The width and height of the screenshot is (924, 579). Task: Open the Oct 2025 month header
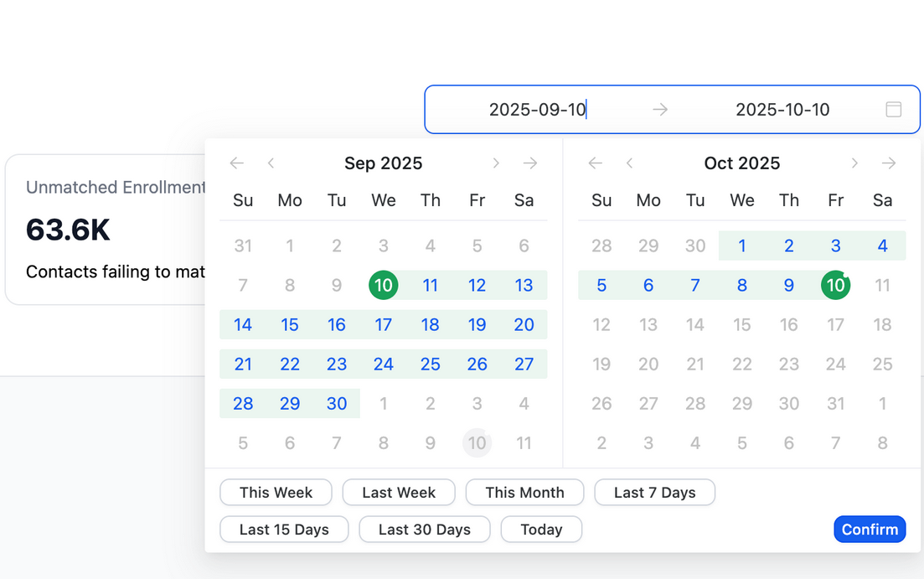741,163
